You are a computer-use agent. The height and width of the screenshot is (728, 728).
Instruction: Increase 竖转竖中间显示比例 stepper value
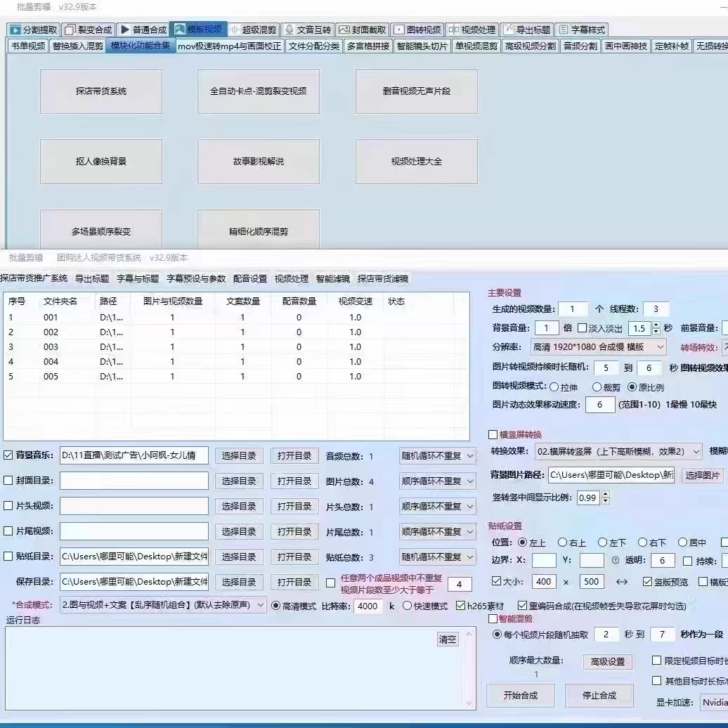click(x=605, y=495)
